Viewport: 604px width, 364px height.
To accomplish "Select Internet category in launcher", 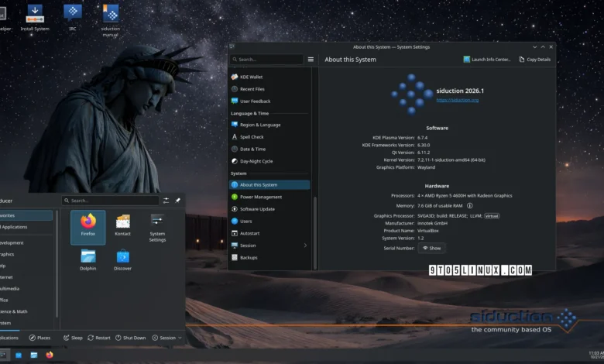I will click(26, 277).
